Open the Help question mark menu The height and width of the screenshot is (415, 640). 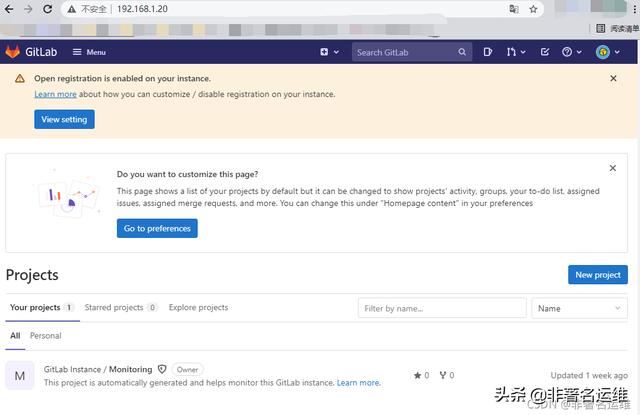(x=571, y=52)
